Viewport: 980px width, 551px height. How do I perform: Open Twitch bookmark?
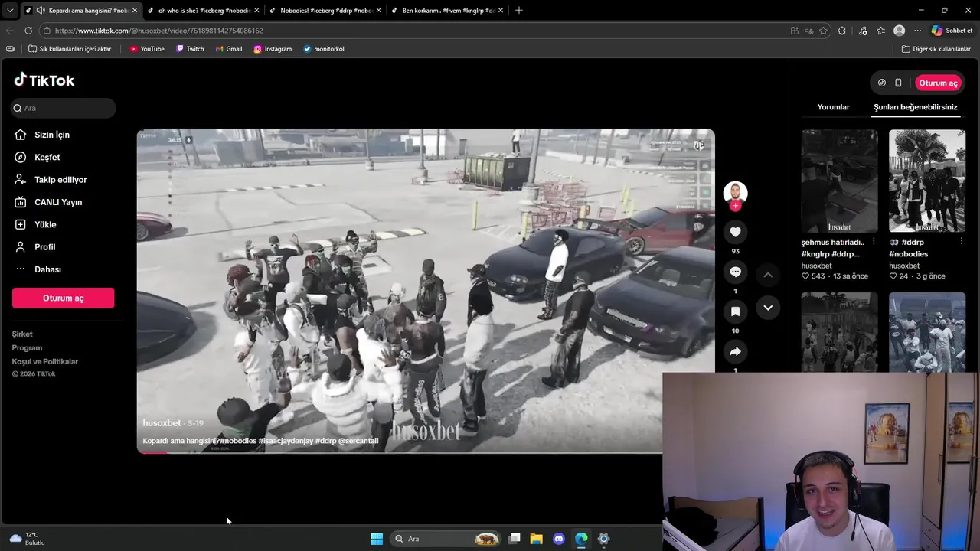click(190, 49)
